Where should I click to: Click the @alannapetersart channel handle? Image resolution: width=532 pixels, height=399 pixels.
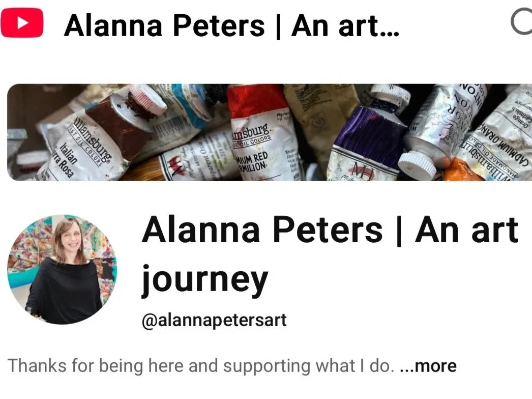214,321
